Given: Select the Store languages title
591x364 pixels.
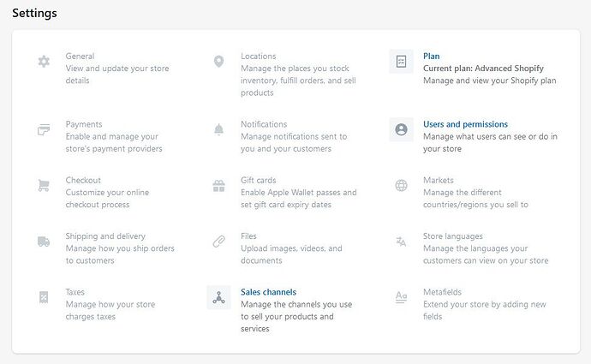Looking at the screenshot, I should (453, 236).
